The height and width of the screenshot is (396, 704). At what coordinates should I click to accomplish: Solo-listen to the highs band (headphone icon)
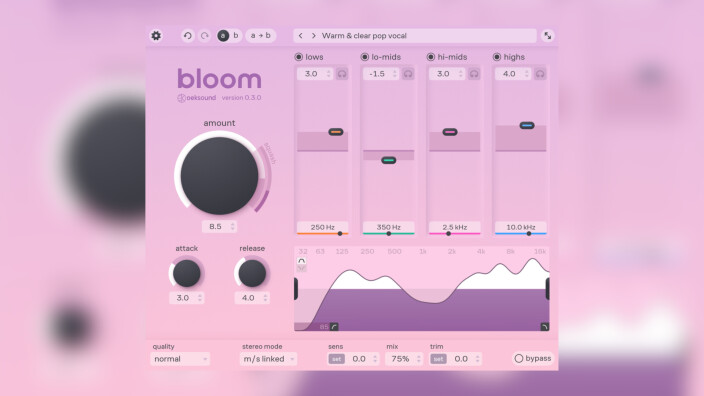point(540,74)
